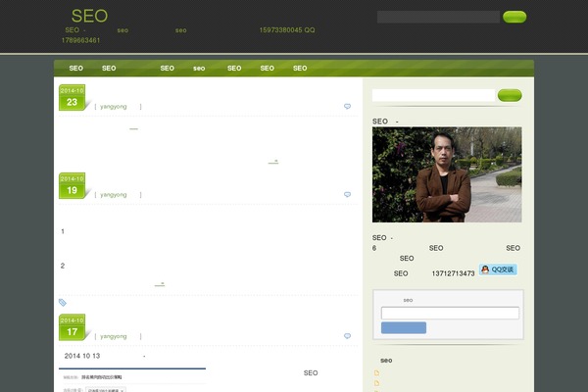Open comments bubble on October 19 post

(x=347, y=195)
